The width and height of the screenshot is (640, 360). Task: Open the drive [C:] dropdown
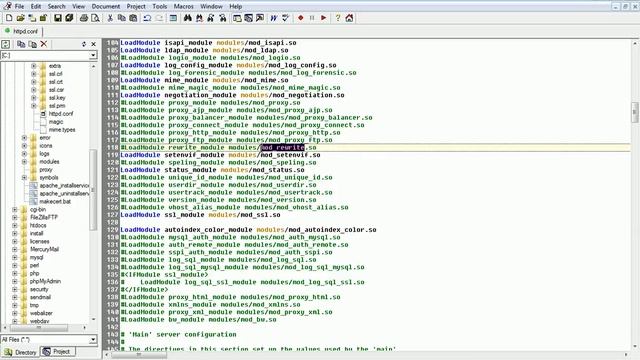tap(93, 55)
